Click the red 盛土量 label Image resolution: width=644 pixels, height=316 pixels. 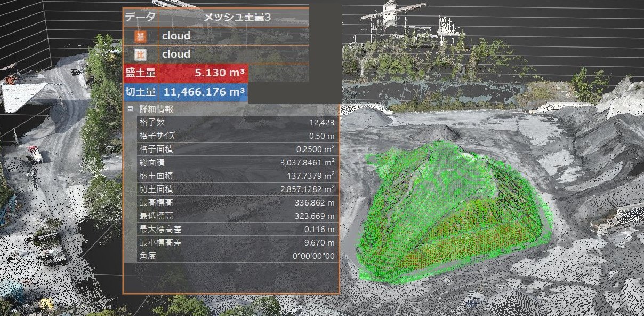tap(141, 73)
